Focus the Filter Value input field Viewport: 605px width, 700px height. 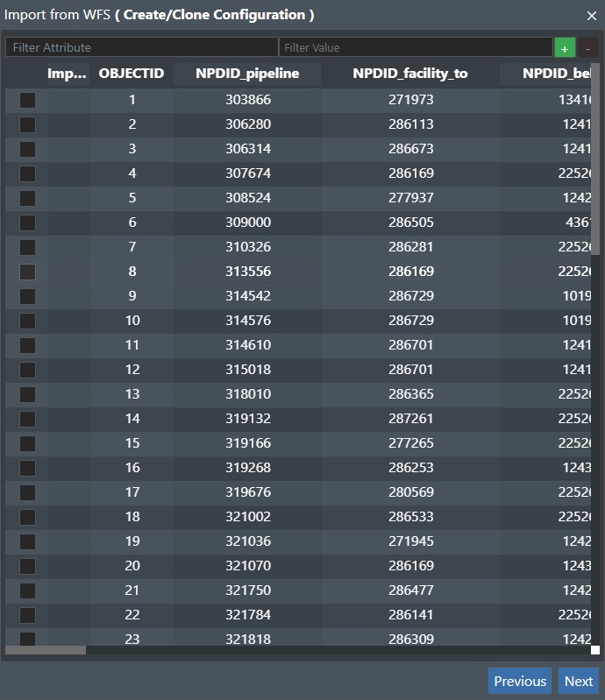(x=416, y=47)
